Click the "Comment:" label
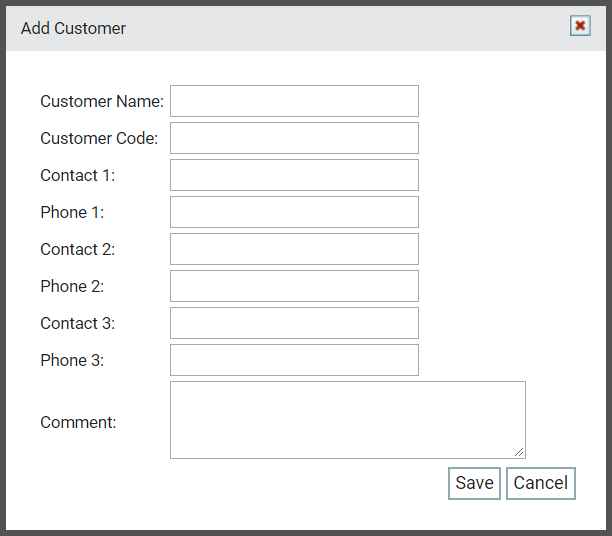This screenshot has width=612, height=536. tap(78, 422)
